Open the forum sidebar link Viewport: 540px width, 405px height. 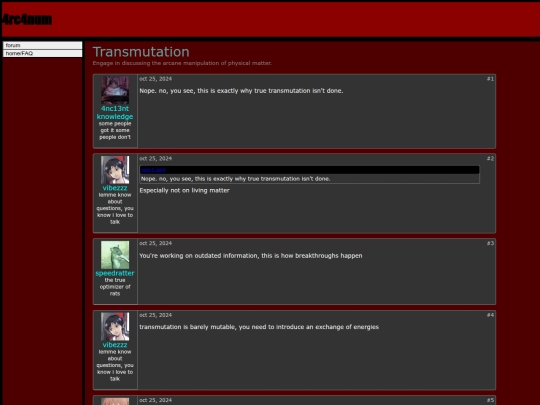pyautogui.click(x=43, y=45)
